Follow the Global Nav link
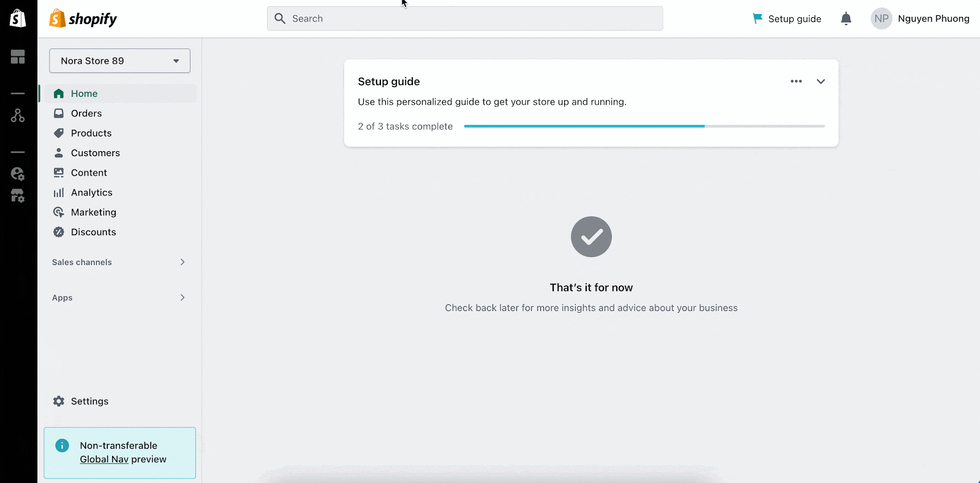Image resolution: width=980 pixels, height=483 pixels. click(104, 459)
